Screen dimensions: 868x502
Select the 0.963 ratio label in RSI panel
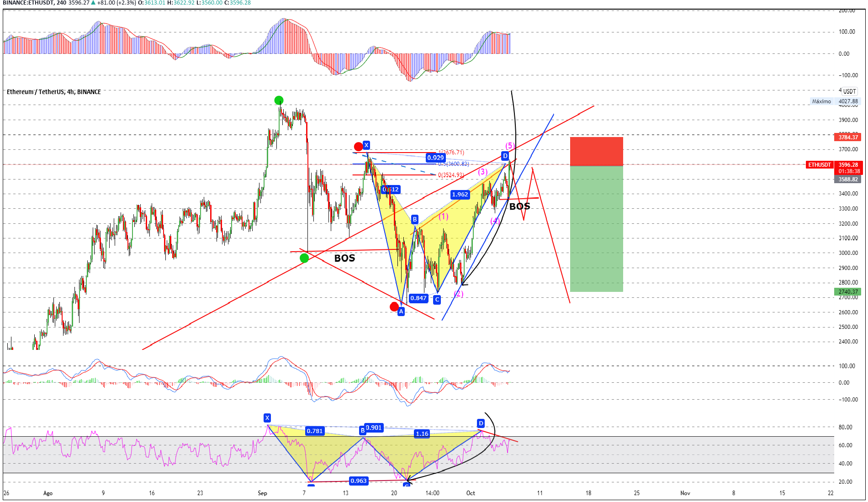pyautogui.click(x=359, y=481)
